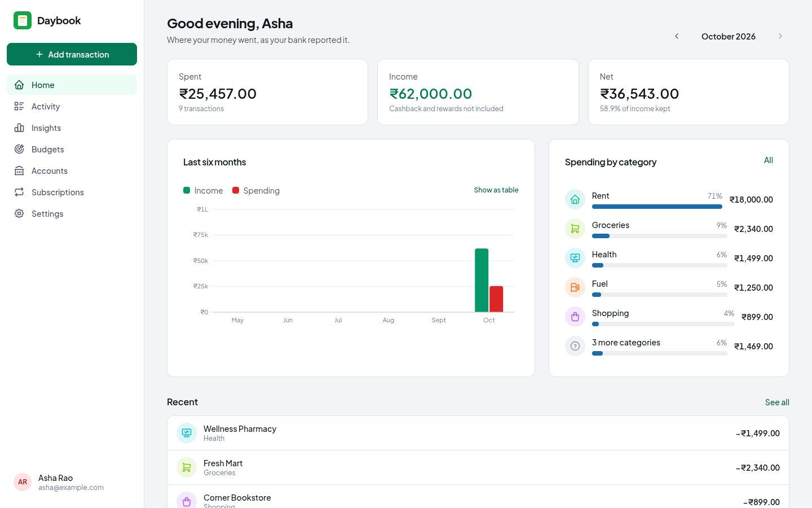Click the Fuel pump category icon
The image size is (812, 508).
[575, 287]
